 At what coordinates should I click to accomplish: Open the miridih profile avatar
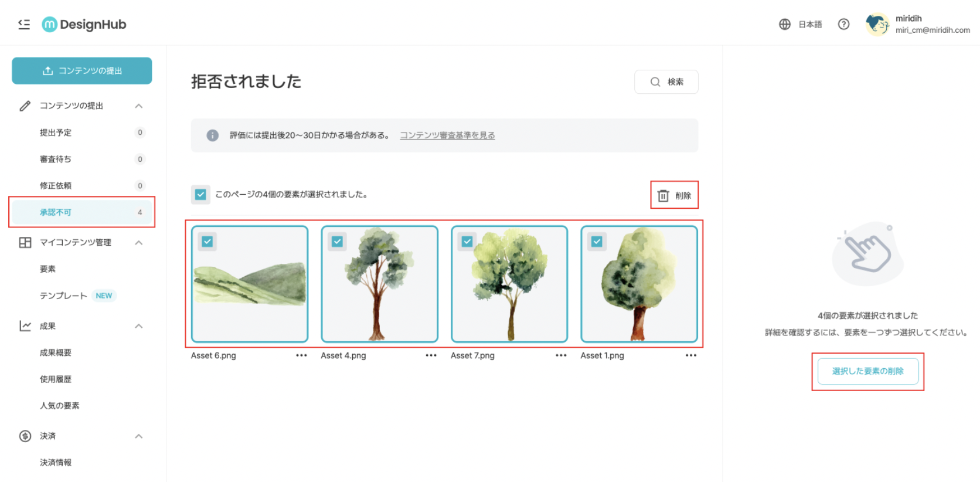877,24
